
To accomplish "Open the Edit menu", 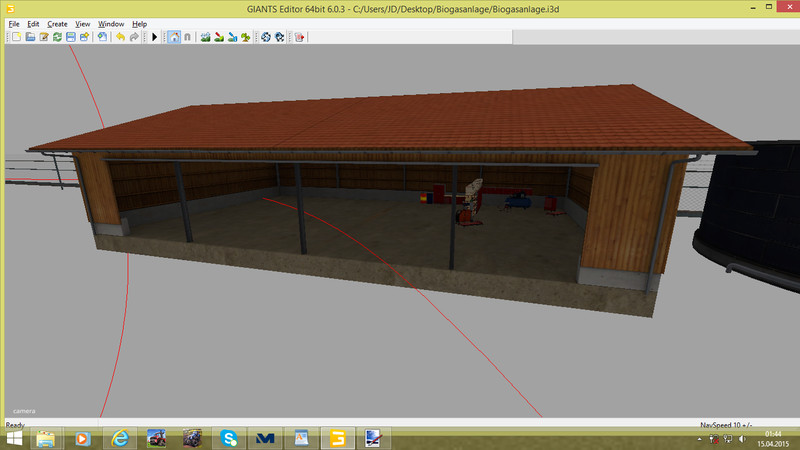I will pyautogui.click(x=33, y=23).
